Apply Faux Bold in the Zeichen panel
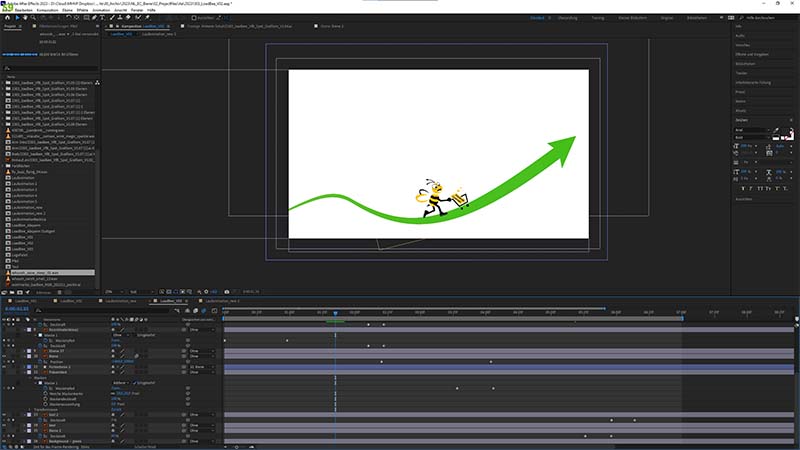800x450 pixels. click(x=742, y=189)
